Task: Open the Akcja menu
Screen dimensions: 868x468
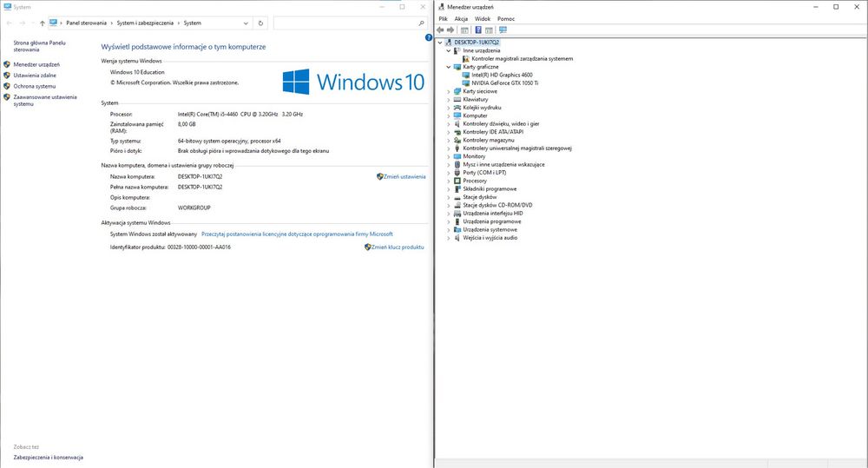Action: (461, 19)
